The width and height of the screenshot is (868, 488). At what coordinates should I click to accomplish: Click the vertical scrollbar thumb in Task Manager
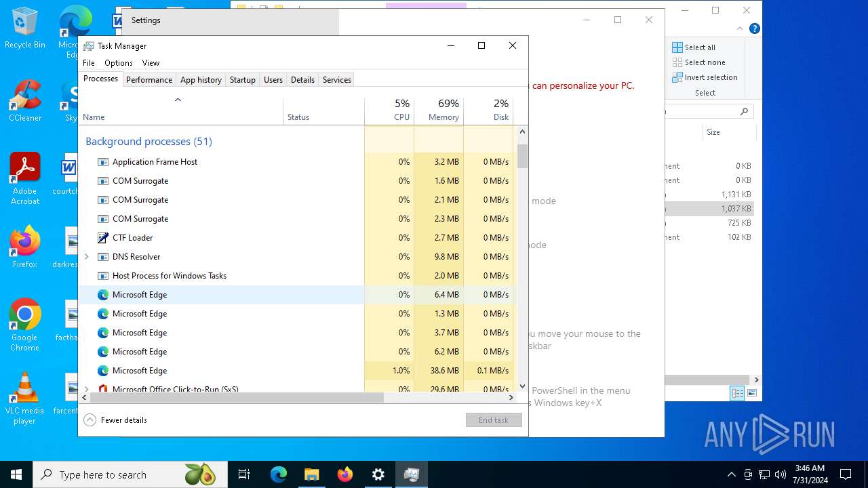click(522, 156)
